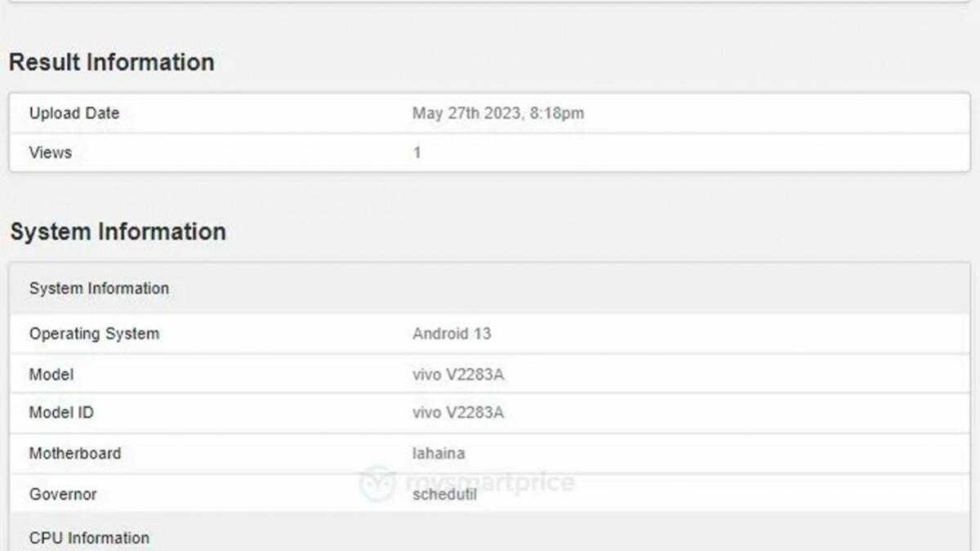Click vivo V2283A in the Model ID row

458,413
